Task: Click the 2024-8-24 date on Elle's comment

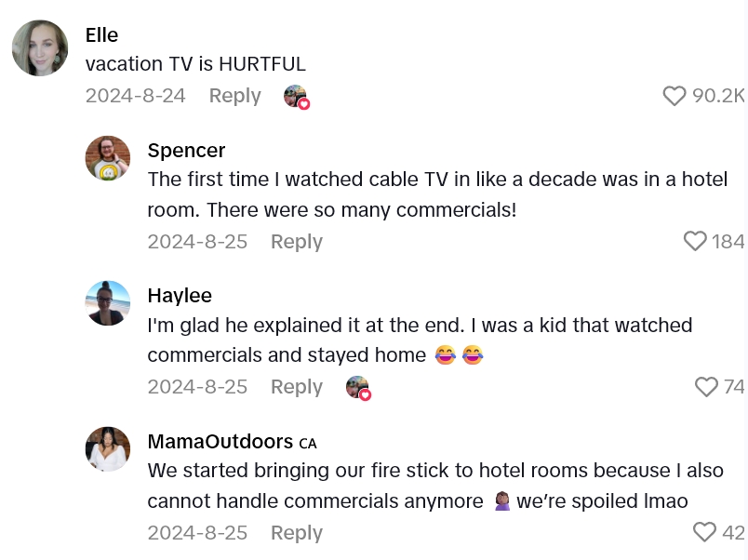Action: (x=135, y=96)
